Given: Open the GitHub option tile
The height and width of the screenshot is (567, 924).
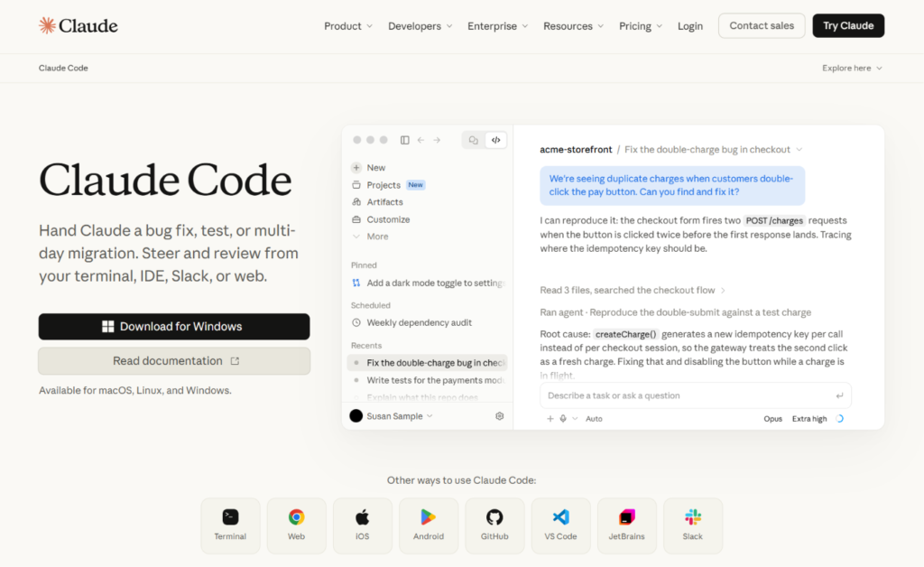Looking at the screenshot, I should [494, 525].
